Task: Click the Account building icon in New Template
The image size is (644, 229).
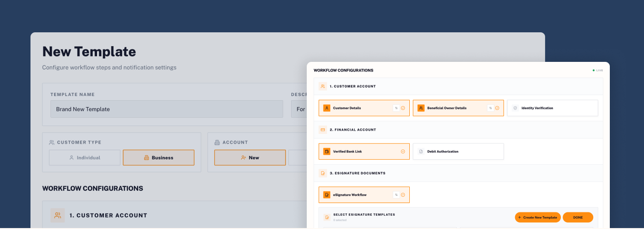Action: click(217, 143)
